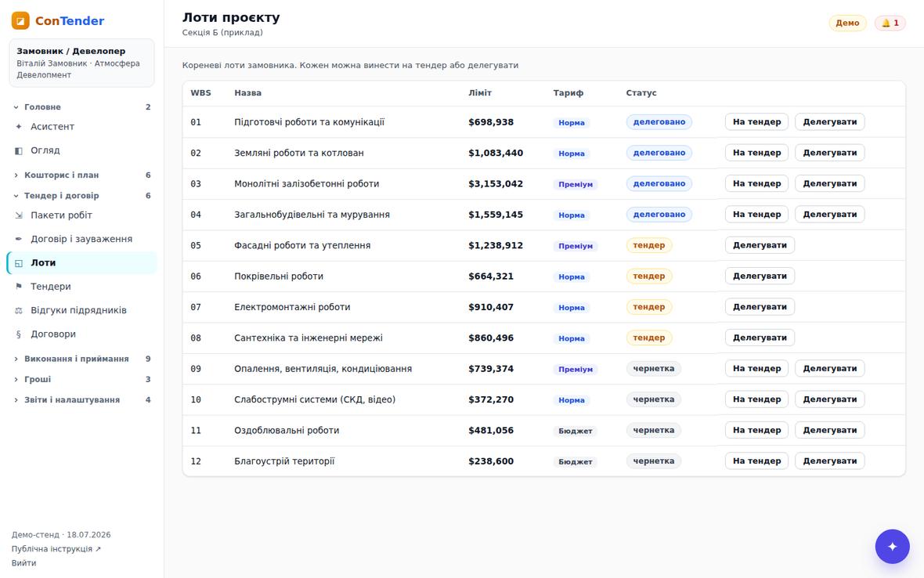Expand Звіти і налаштування section
Viewport: 924px width, 578px height.
82,399
